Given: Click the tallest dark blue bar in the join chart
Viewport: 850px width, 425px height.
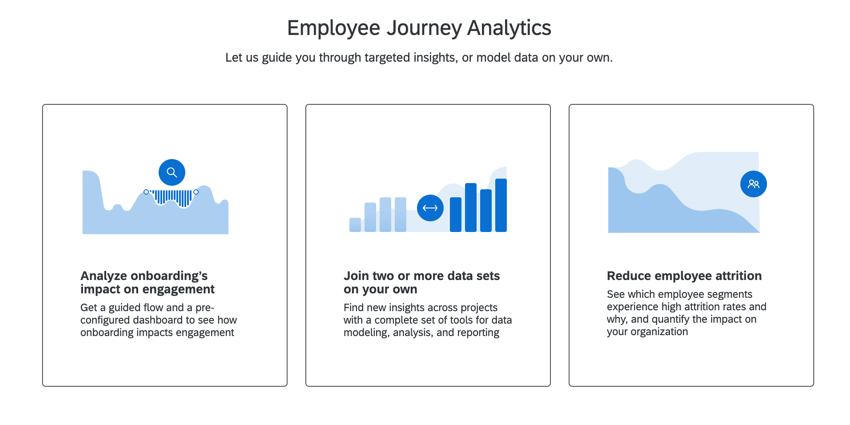Looking at the screenshot, I should tap(501, 205).
